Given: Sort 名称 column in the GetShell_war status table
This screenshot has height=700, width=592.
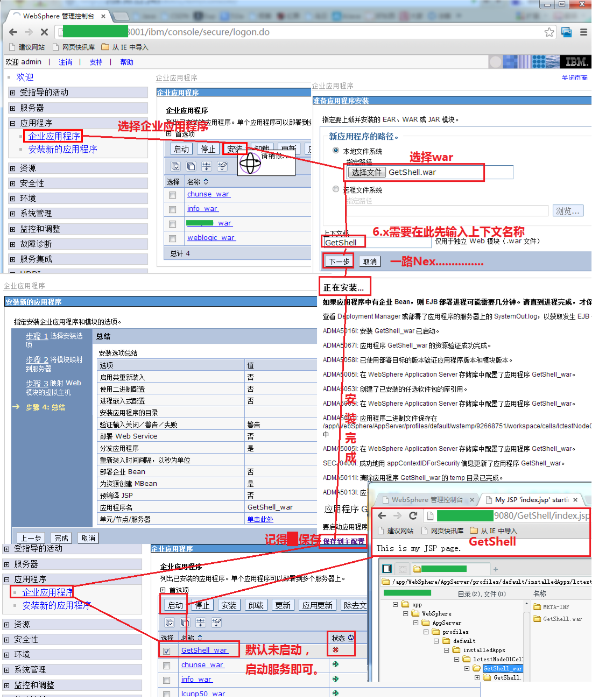Looking at the screenshot, I should click(x=200, y=638).
